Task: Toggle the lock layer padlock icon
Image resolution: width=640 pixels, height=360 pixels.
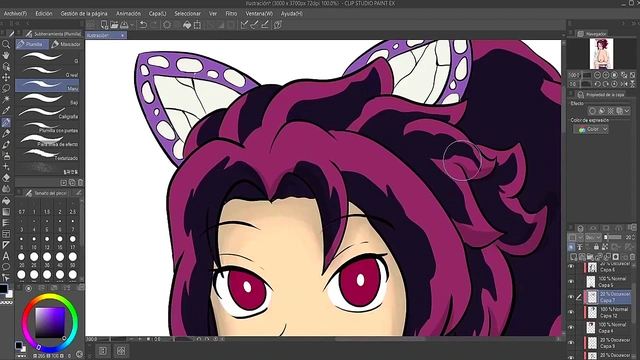Action: (x=596, y=247)
